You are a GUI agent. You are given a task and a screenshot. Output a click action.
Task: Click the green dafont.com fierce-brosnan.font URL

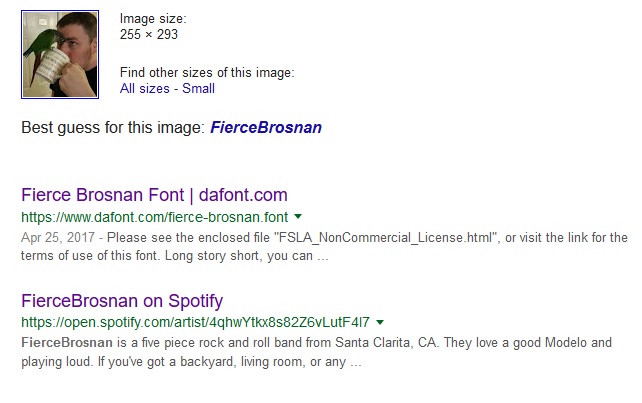(155, 217)
